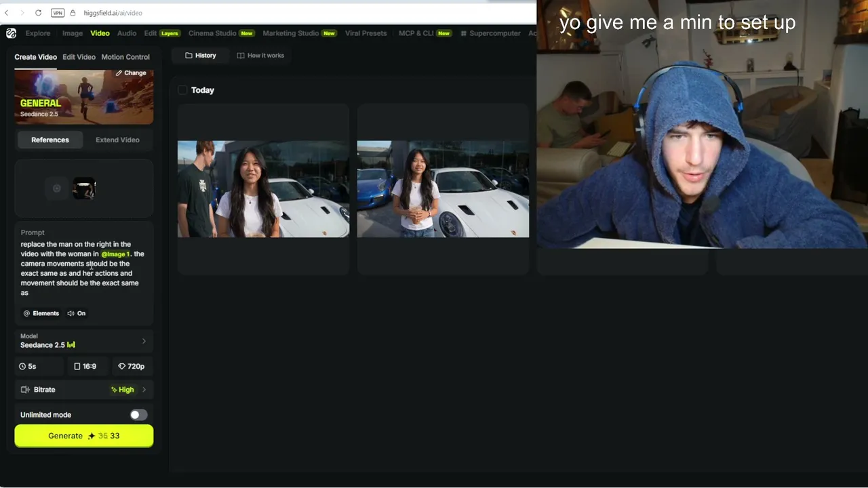Click the Higgsfield logo icon
Screen dimensions: 868x488
pos(11,33)
